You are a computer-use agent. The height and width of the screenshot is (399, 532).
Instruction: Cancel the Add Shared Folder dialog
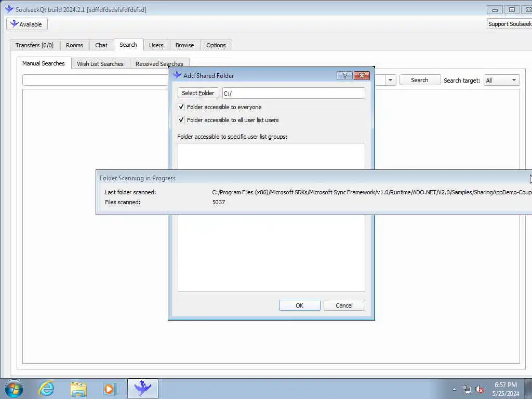pyautogui.click(x=344, y=305)
